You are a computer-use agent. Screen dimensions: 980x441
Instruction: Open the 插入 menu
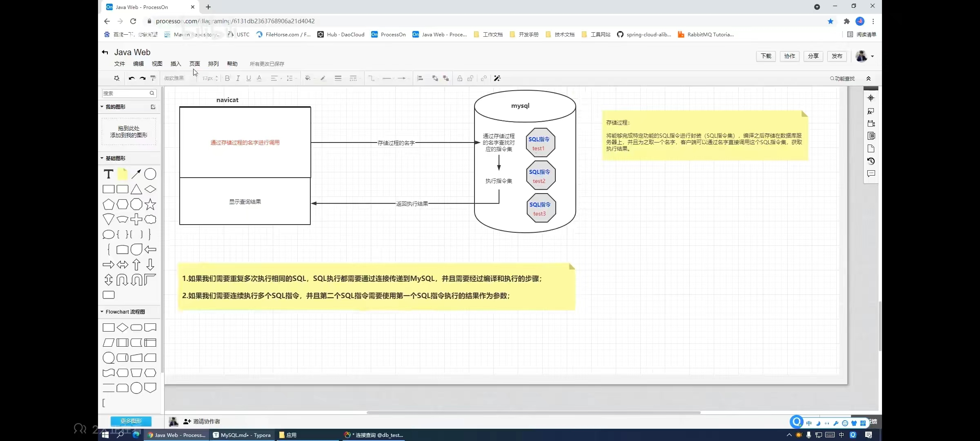176,64
